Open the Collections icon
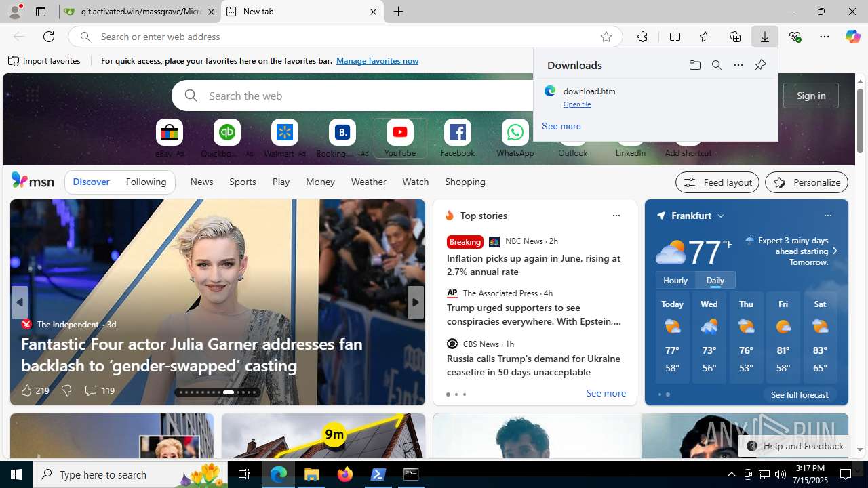 pyautogui.click(x=735, y=37)
